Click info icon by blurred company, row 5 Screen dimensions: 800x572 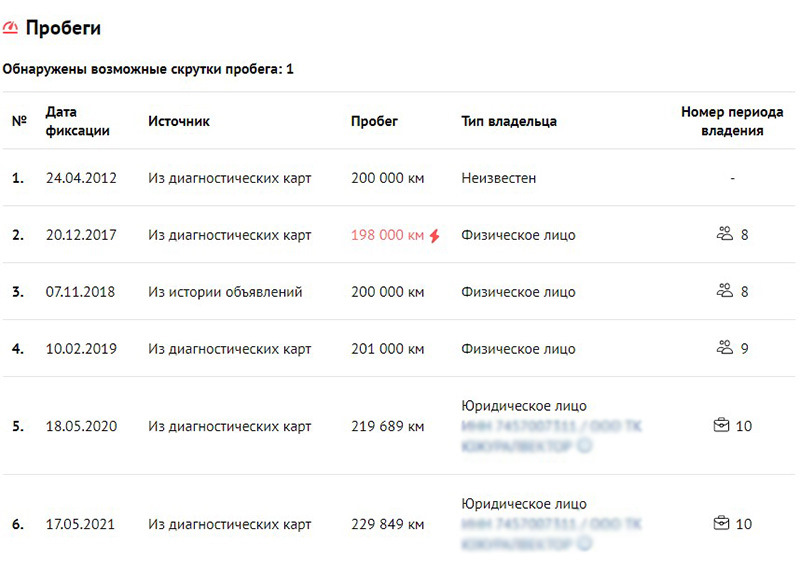click(x=585, y=446)
